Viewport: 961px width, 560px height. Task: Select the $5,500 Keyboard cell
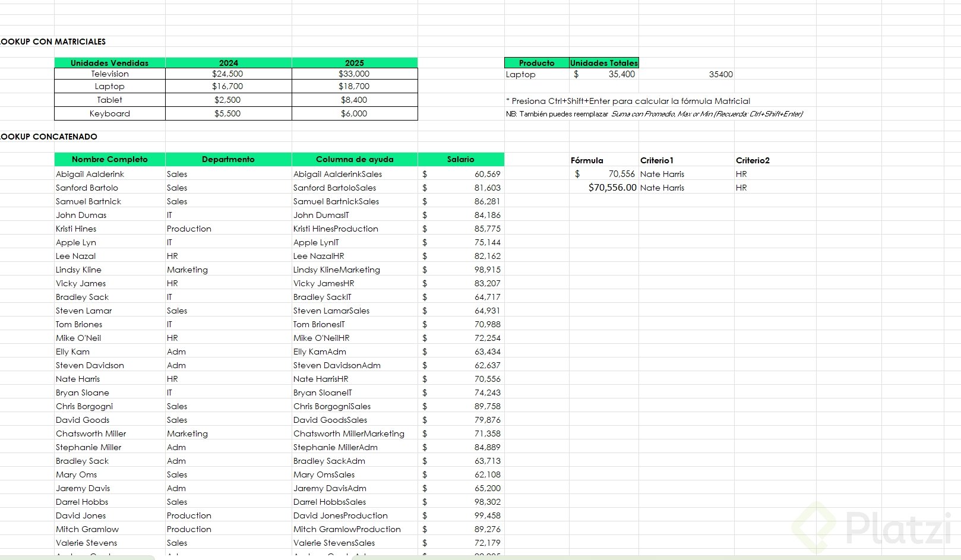click(229, 113)
